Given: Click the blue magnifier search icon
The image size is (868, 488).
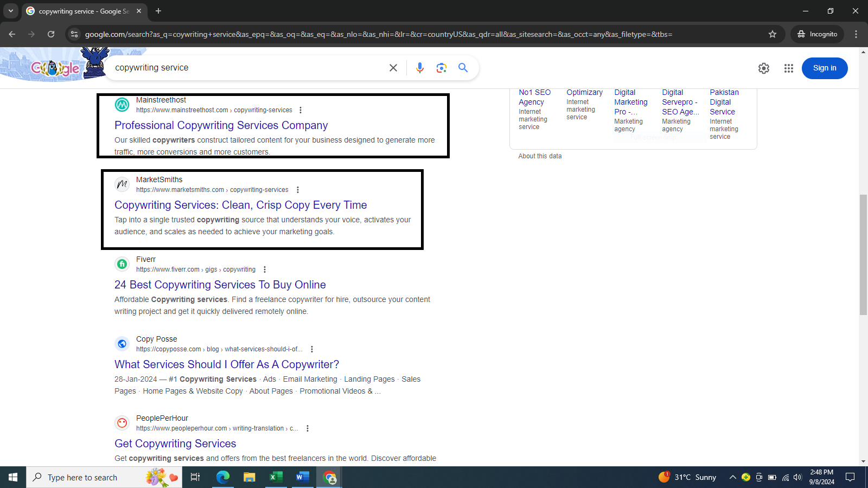Looking at the screenshot, I should [x=463, y=68].
